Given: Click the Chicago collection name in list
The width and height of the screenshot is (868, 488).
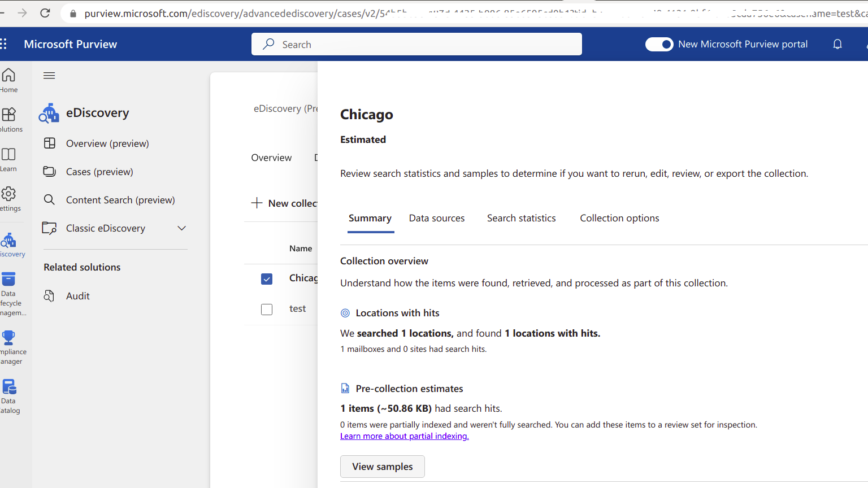Looking at the screenshot, I should pos(303,278).
